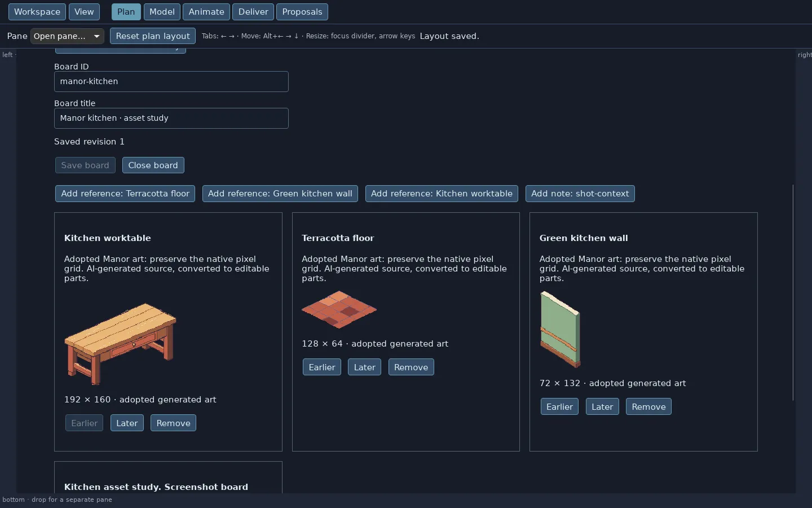Click '192 × 160 · adopted generated art' text
Image resolution: width=812 pixels, height=508 pixels.
pyautogui.click(x=140, y=400)
